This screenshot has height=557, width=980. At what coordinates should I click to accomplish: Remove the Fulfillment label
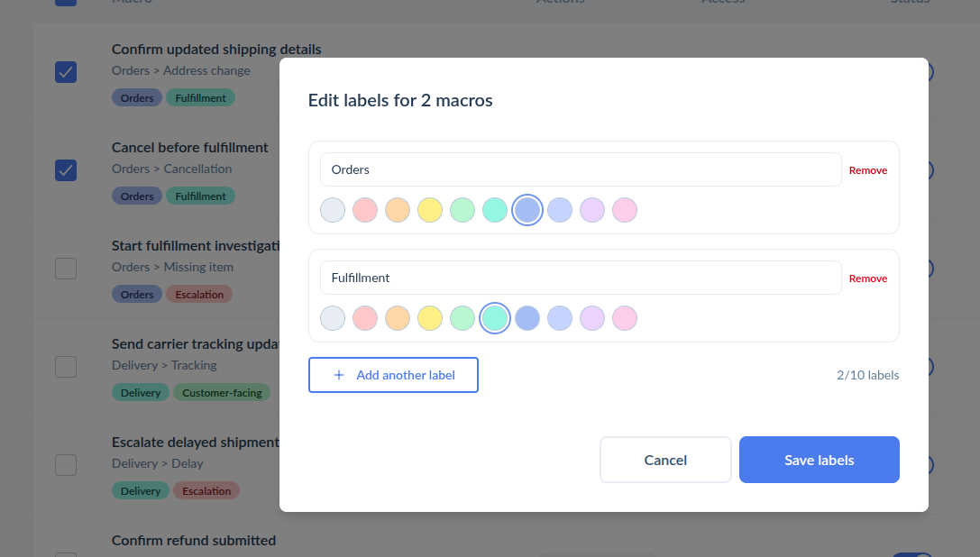[868, 278]
